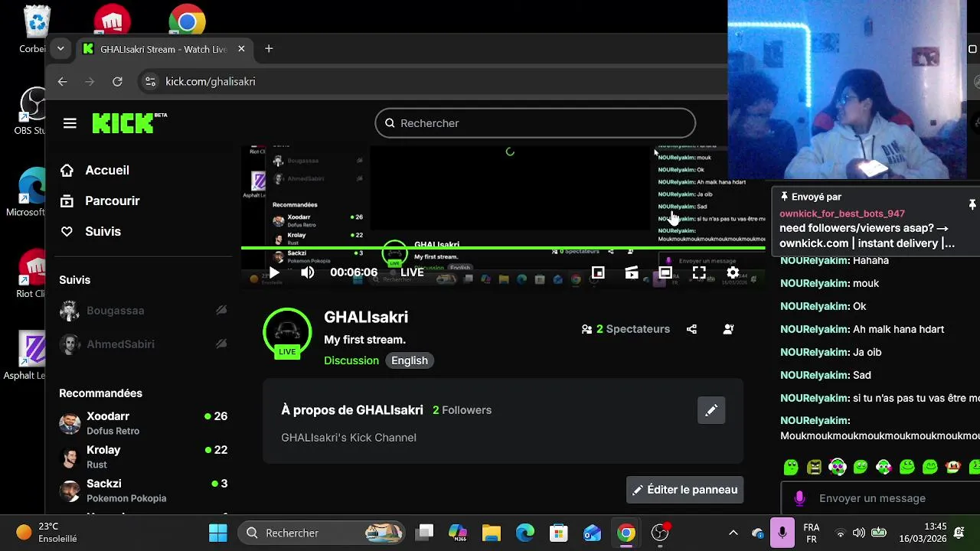Click the 2 Spectateurs viewer count
Viewport: 980px width, 551px height.
click(626, 329)
